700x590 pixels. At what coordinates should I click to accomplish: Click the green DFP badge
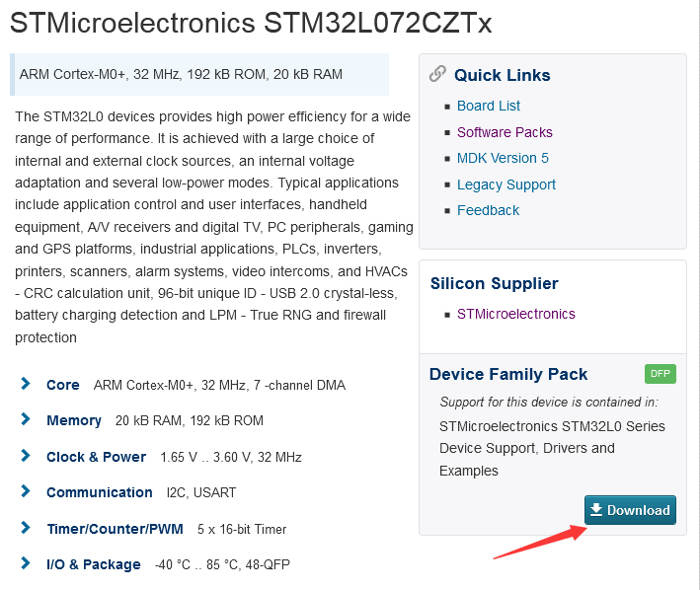coord(661,374)
